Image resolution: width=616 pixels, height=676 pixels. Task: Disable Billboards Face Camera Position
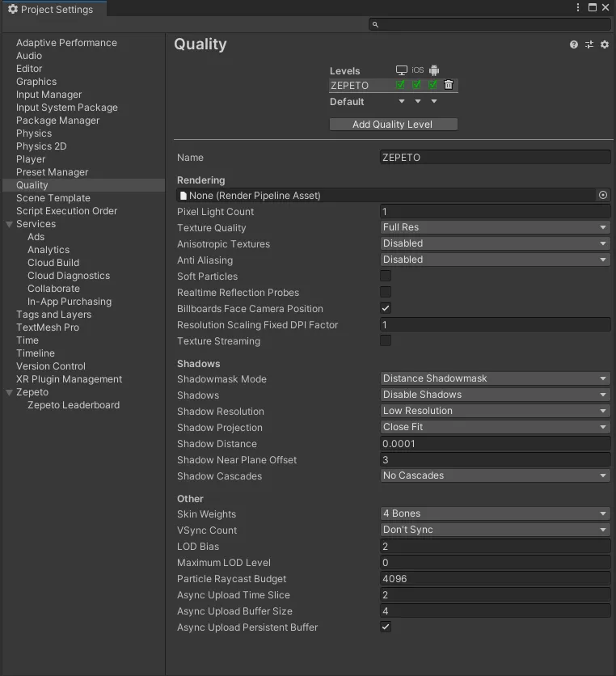(x=386, y=308)
